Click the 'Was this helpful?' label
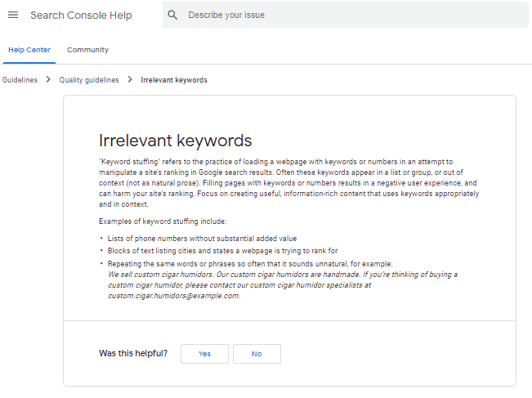Screen dimensions: 532x398 133,354
